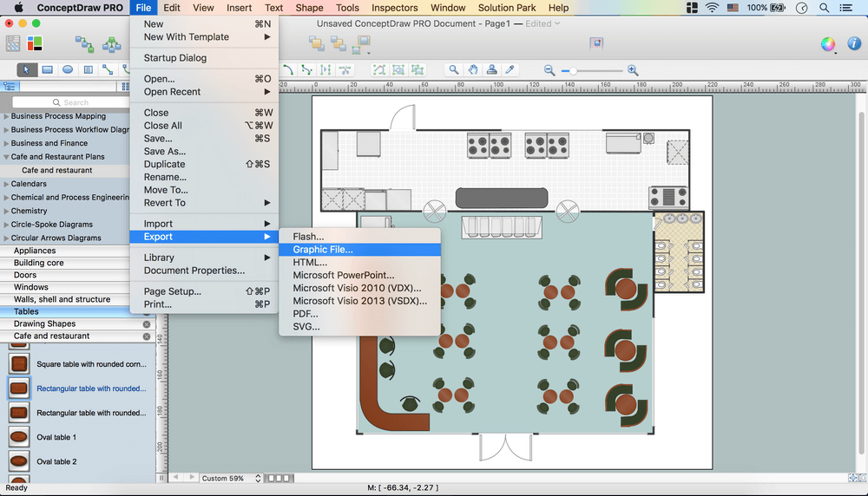Select the pointer arrow tool
This screenshot has height=496, width=868.
pyautogui.click(x=27, y=70)
